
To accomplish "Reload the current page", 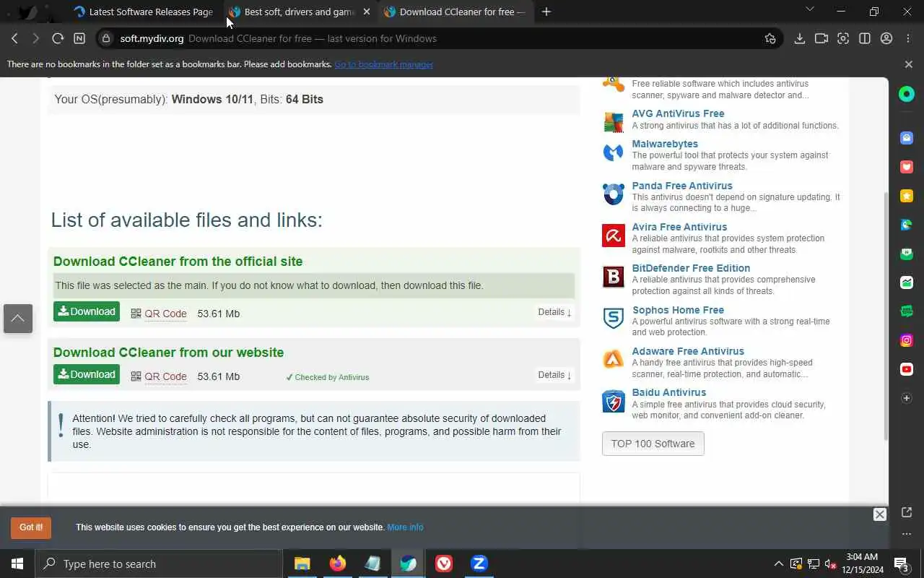I will pos(58,38).
